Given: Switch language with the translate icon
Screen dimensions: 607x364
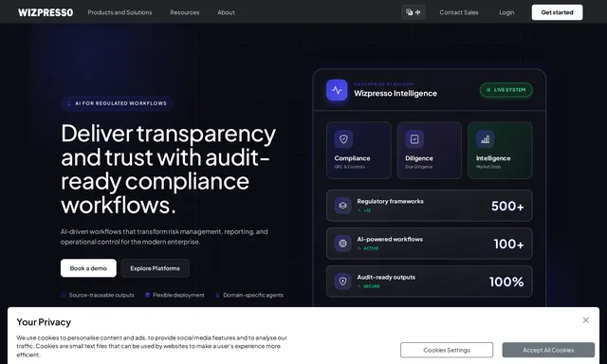Looking at the screenshot, I should pos(414,12).
